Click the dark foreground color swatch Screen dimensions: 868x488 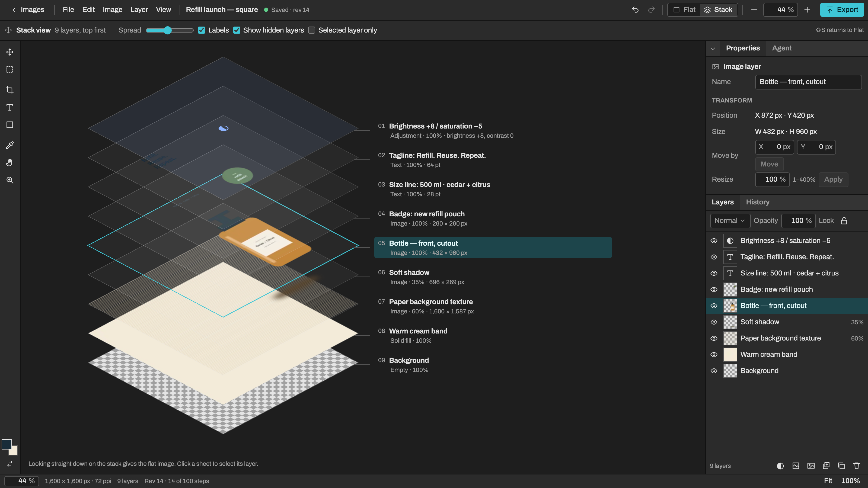[7, 445]
